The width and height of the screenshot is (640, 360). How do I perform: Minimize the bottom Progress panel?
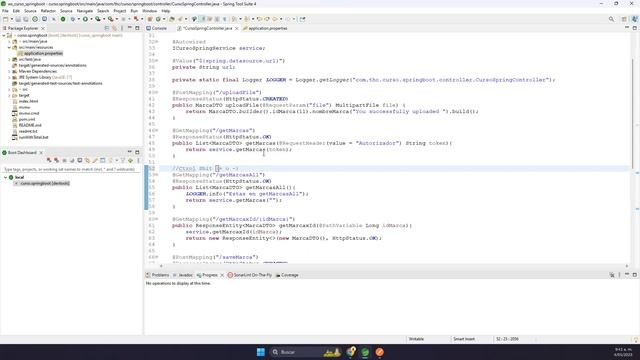pos(627,275)
